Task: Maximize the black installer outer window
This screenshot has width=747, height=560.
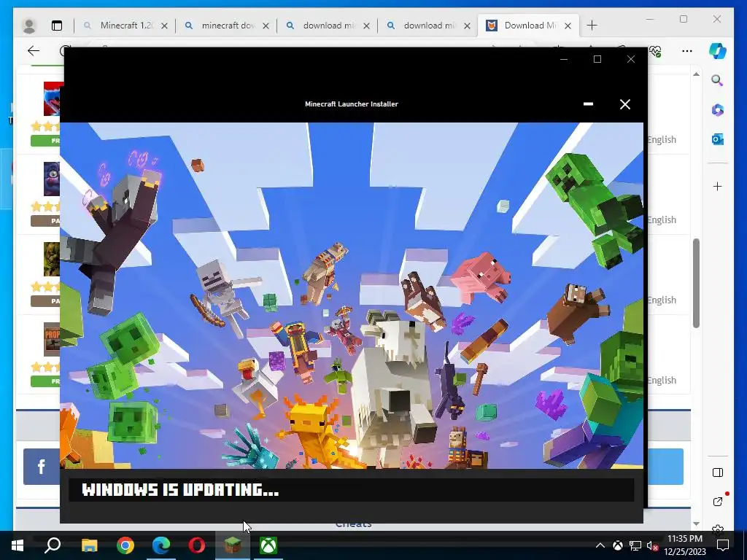Action: 597,59
